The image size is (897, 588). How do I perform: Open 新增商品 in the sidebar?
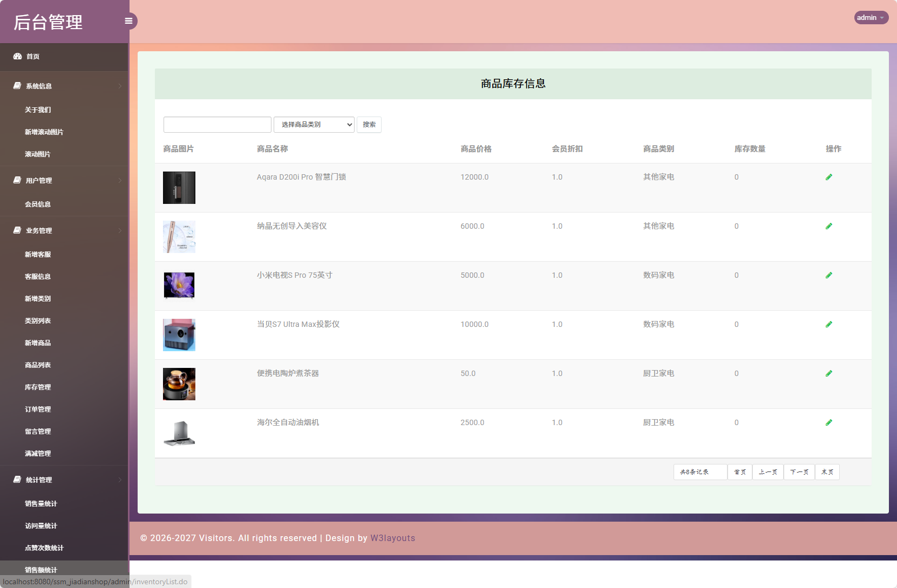tap(38, 343)
